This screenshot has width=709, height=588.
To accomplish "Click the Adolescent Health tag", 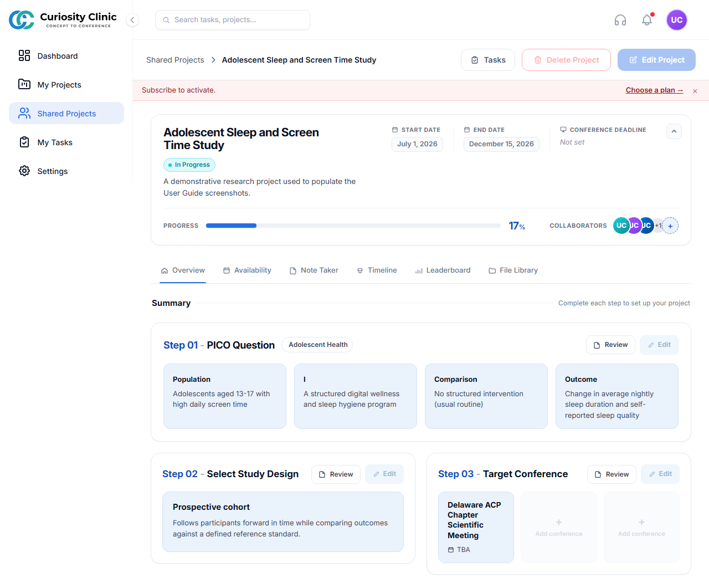I will 317,345.
